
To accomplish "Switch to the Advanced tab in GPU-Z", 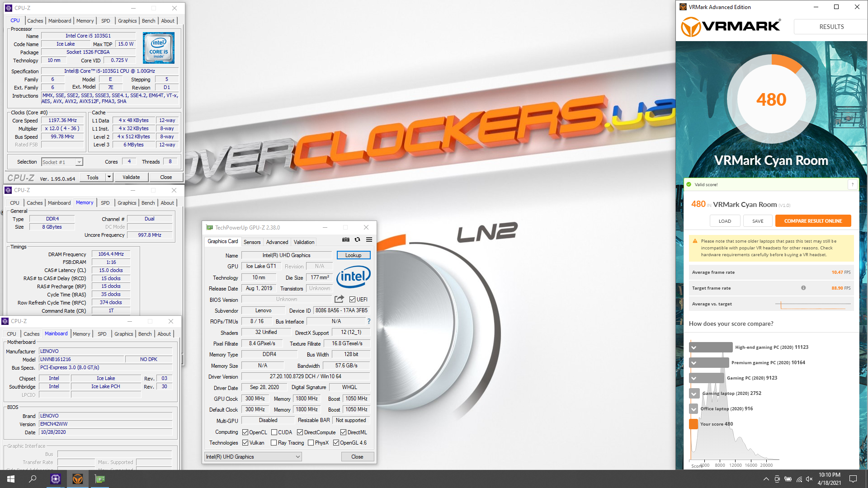I will [x=277, y=242].
